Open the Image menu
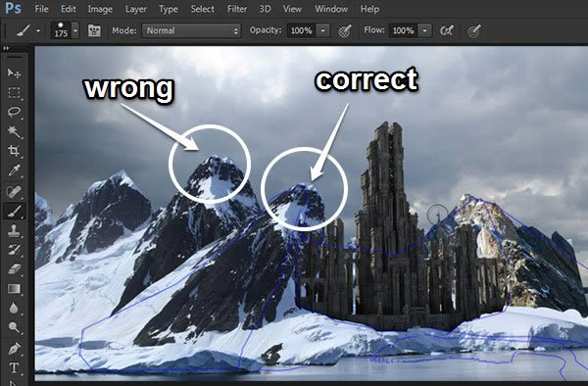The width and height of the screenshot is (588, 386). coord(100,9)
